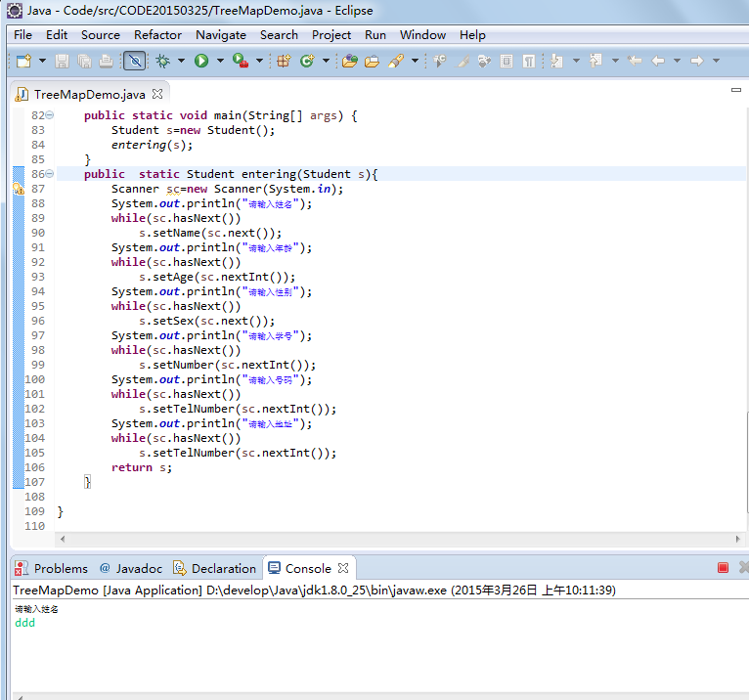
Task: Open the Debug dropdown arrow
Action: click(x=182, y=62)
